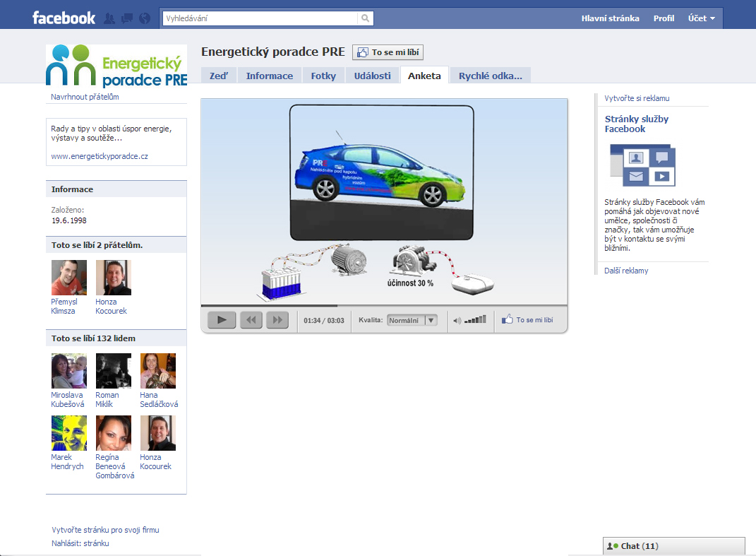The image size is (756, 556).
Task: Click the founding date 19.6.1998
Action: 69,220
